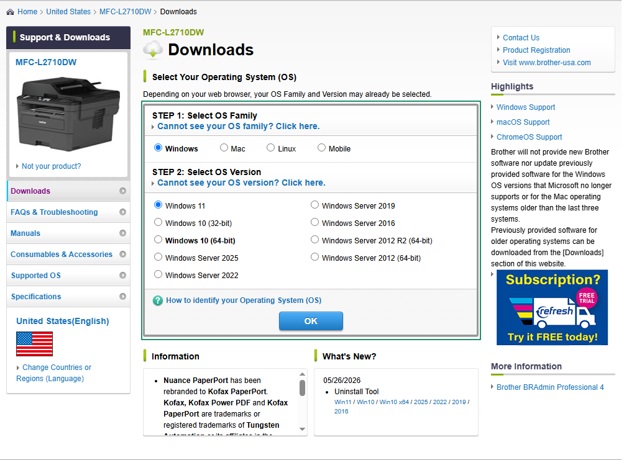Viewport: 624px width, 460px height.
Task: Open 'How to identify your Operating System' link
Action: tap(244, 300)
